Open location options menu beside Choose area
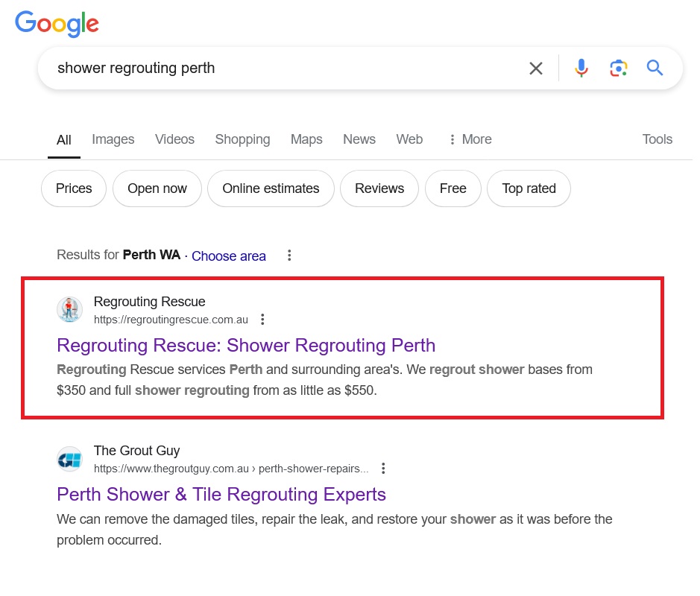 (x=289, y=256)
